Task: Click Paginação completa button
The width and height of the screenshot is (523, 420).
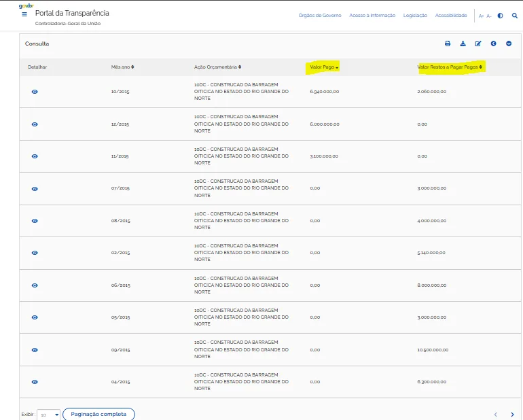Action: [x=98, y=414]
